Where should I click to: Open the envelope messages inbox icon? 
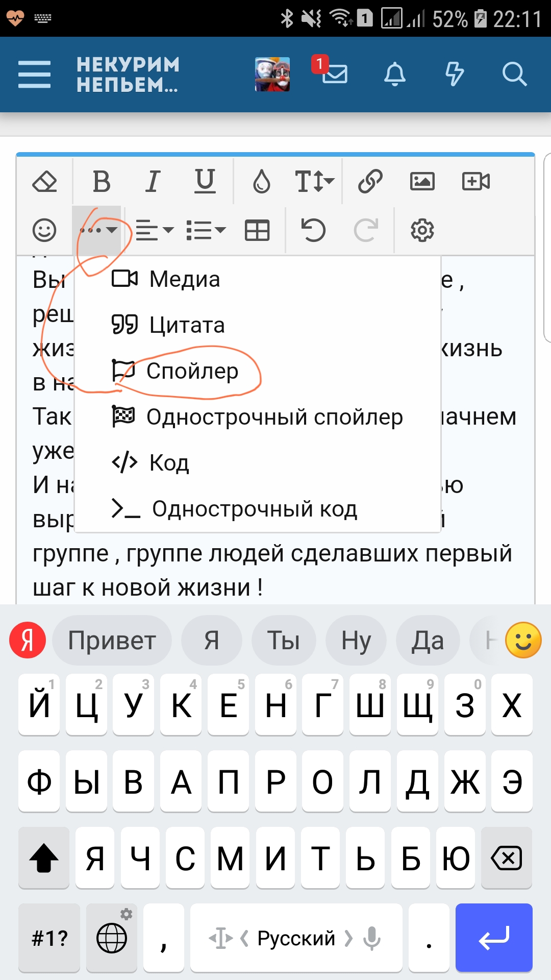tap(335, 74)
